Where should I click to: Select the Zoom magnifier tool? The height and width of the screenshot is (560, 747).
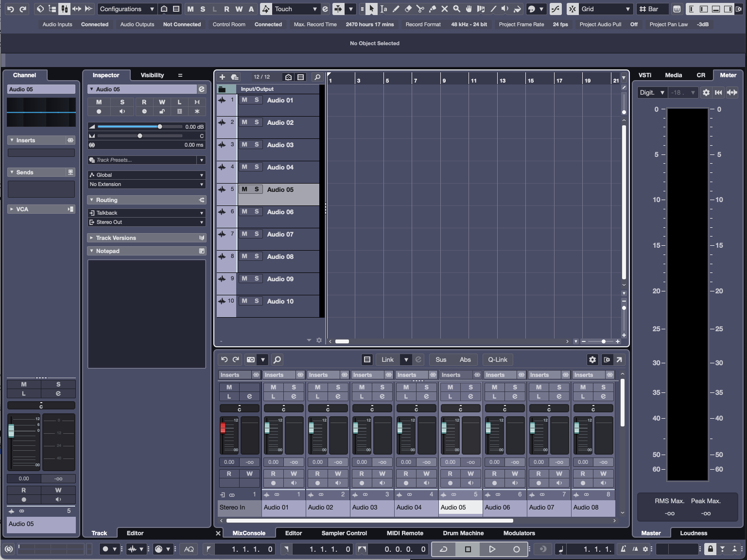457,9
